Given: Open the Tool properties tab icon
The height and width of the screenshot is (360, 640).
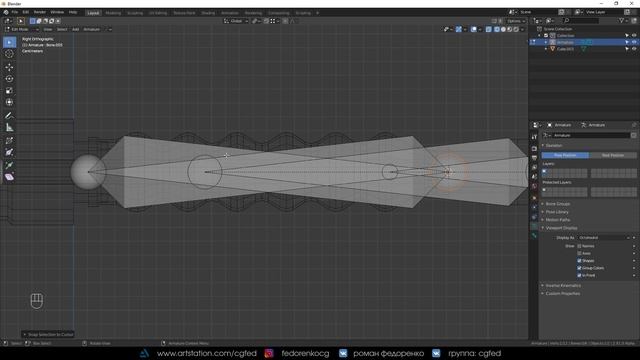Looking at the screenshot, I should pos(534,137).
